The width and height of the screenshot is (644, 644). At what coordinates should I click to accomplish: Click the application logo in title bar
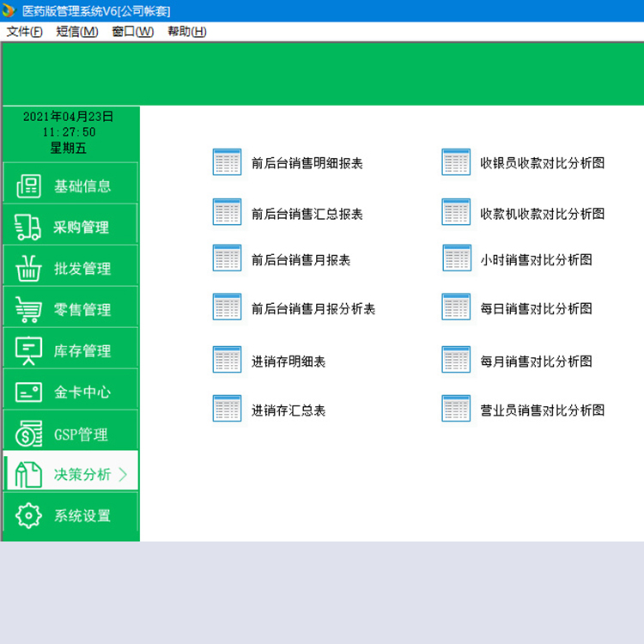(9, 10)
